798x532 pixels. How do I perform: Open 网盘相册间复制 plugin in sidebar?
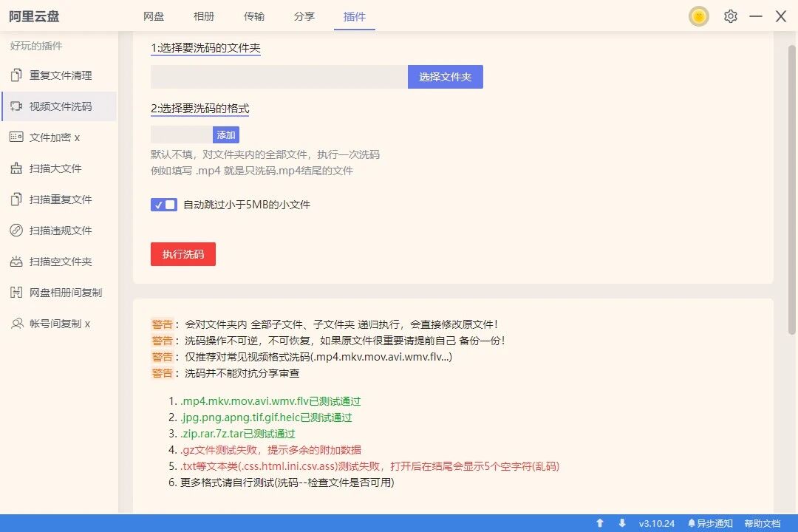59,293
